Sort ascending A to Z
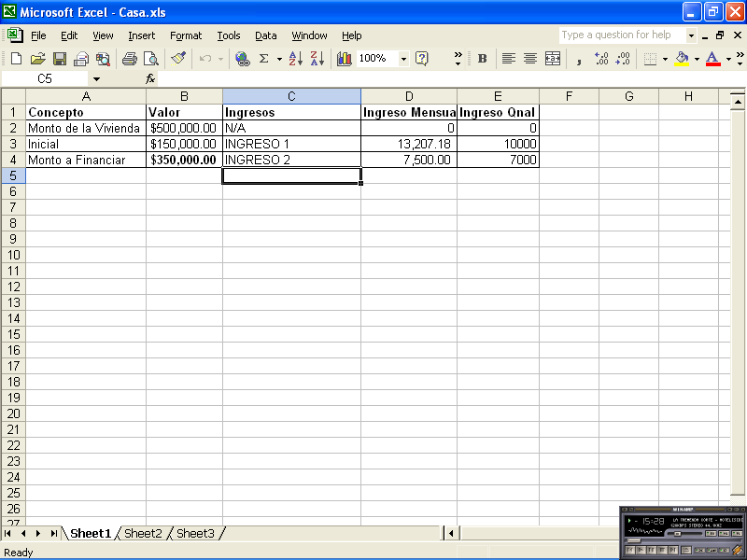The width and height of the screenshot is (747, 560). click(295, 59)
